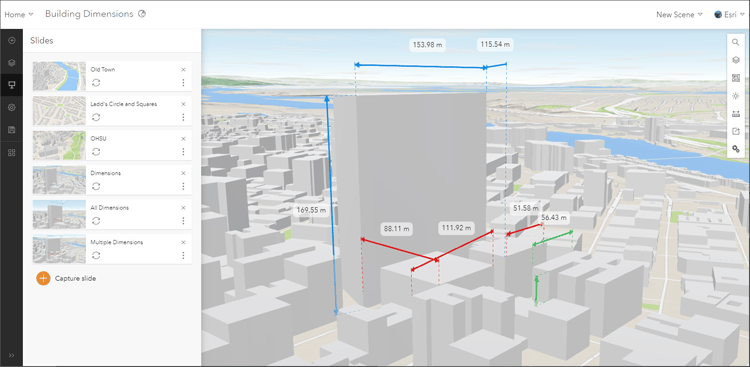
Task: Click the Save scene icon in sidebar
Action: 12,130
